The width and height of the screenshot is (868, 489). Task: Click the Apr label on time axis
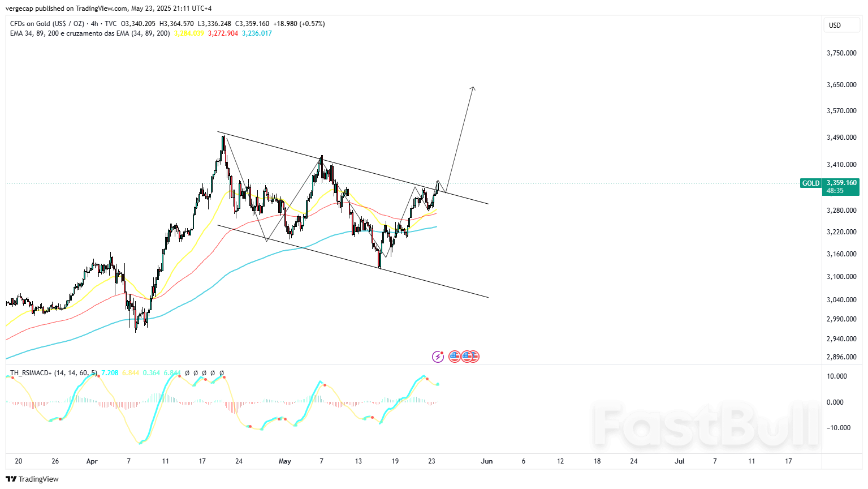92,461
